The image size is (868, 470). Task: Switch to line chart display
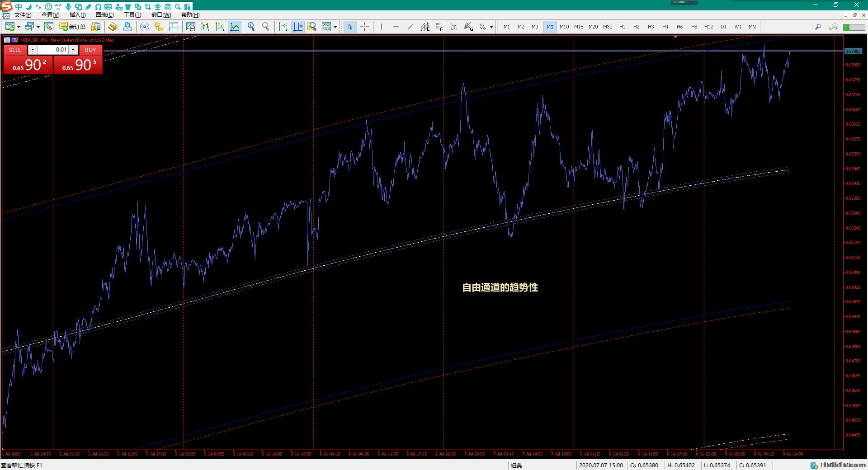(x=235, y=27)
